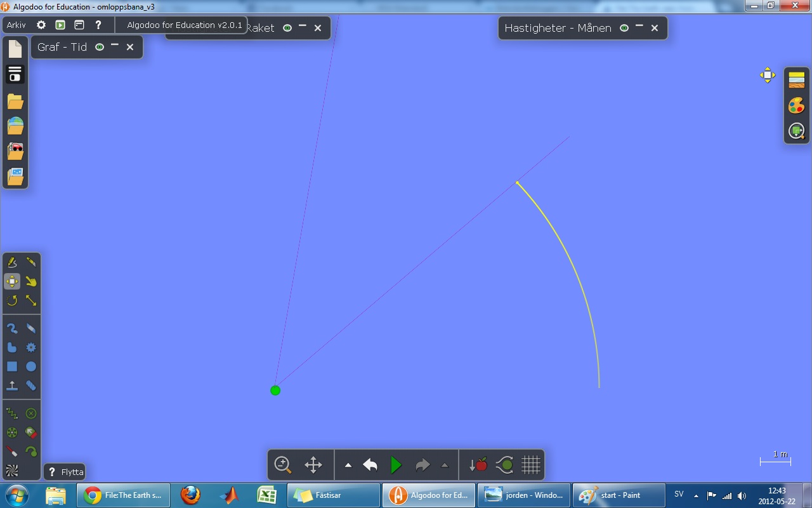Choose the Drag hand tool

click(31, 281)
